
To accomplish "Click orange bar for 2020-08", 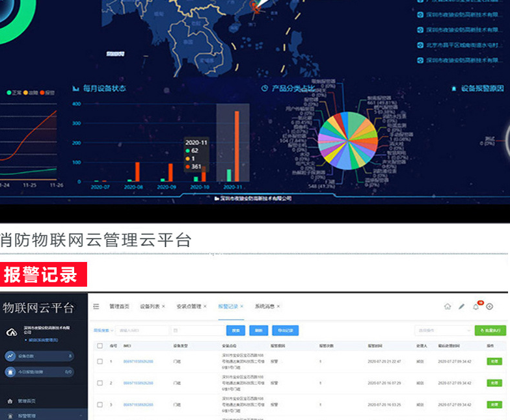I will tap(137, 172).
